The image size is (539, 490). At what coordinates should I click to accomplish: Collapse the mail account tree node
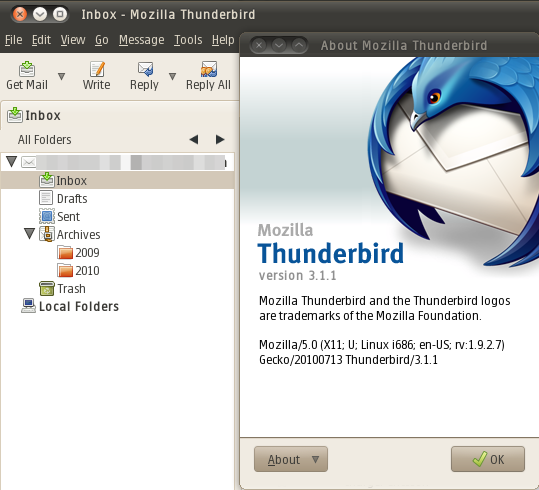(12, 161)
